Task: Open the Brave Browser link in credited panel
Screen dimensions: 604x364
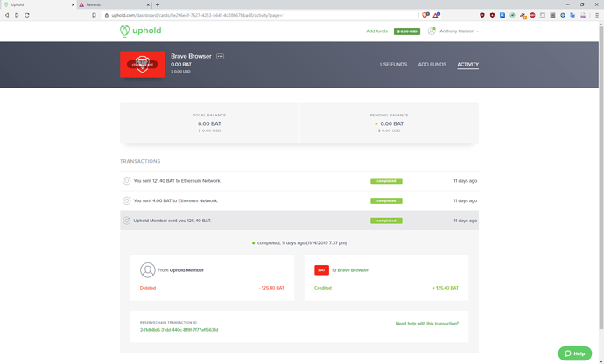Action: point(353,270)
